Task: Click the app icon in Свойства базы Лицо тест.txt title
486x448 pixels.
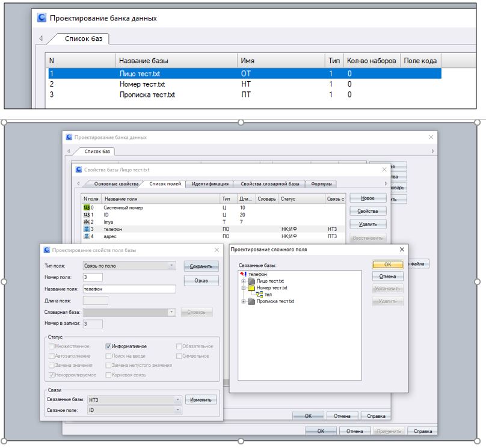Action: click(x=79, y=170)
